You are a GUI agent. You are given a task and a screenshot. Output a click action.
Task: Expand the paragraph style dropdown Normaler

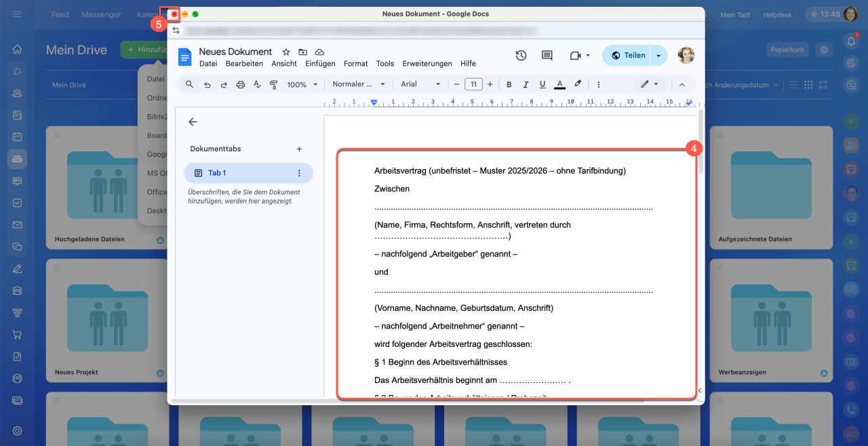click(x=359, y=84)
